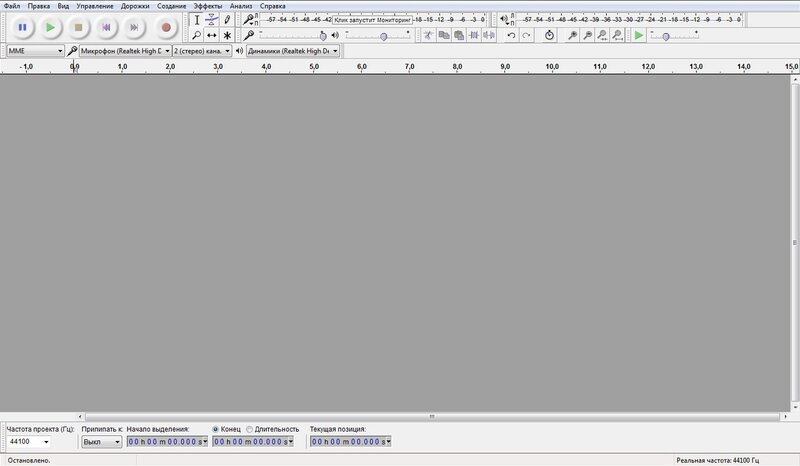Open the Прилипать к snap dropdown
Screen dimensions: 800x466
pyautogui.click(x=100, y=441)
